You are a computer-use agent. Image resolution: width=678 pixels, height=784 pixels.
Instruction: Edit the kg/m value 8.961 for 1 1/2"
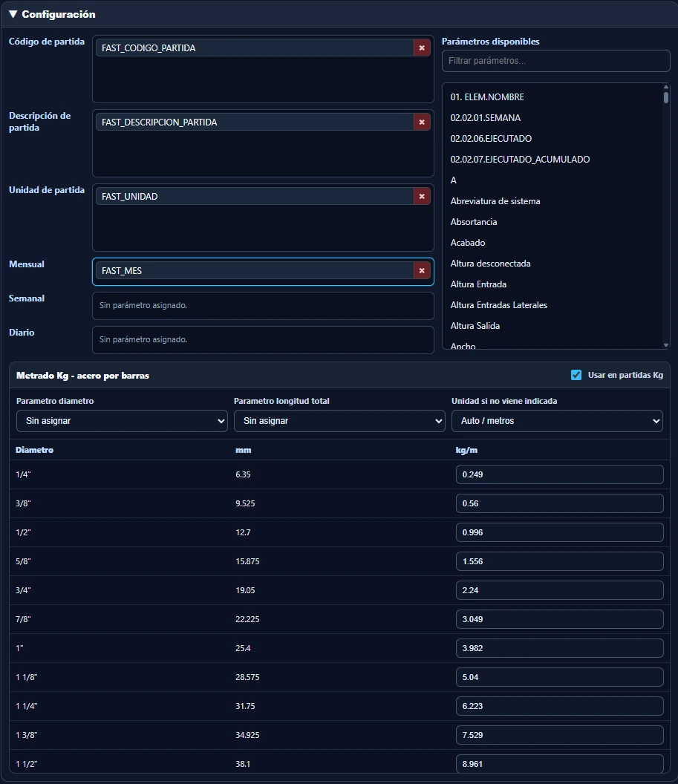(559, 764)
